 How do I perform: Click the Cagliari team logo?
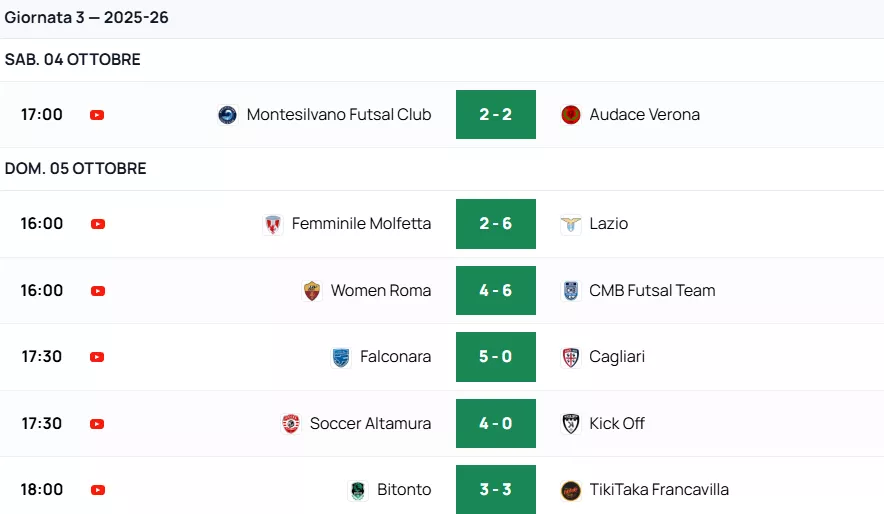coord(571,357)
